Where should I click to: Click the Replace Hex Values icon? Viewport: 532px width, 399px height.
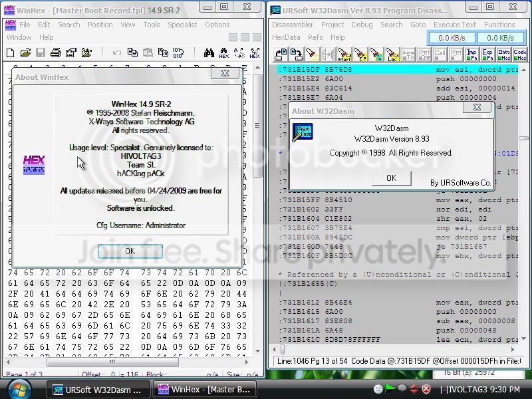255,53
